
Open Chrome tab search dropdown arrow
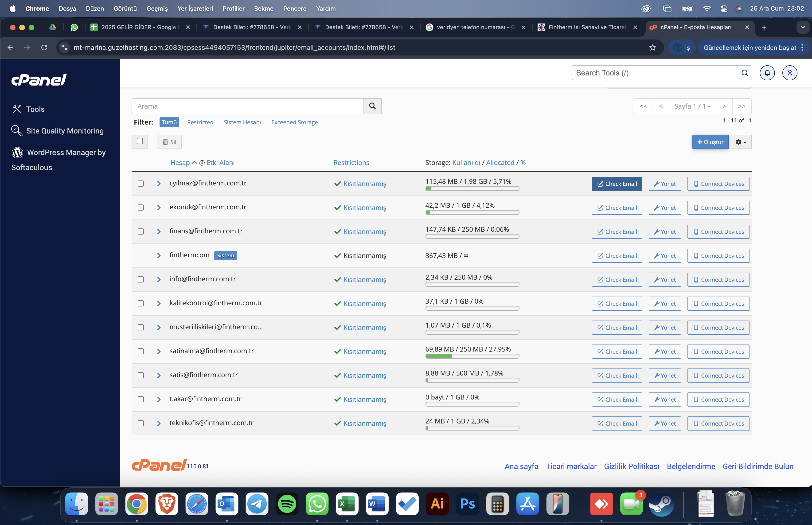tap(803, 27)
